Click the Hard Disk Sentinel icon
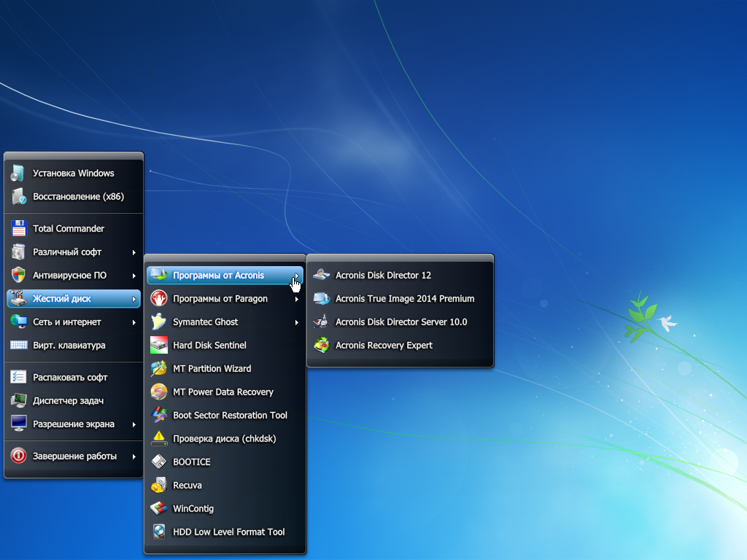Image resolution: width=747 pixels, height=560 pixels. pyautogui.click(x=158, y=345)
